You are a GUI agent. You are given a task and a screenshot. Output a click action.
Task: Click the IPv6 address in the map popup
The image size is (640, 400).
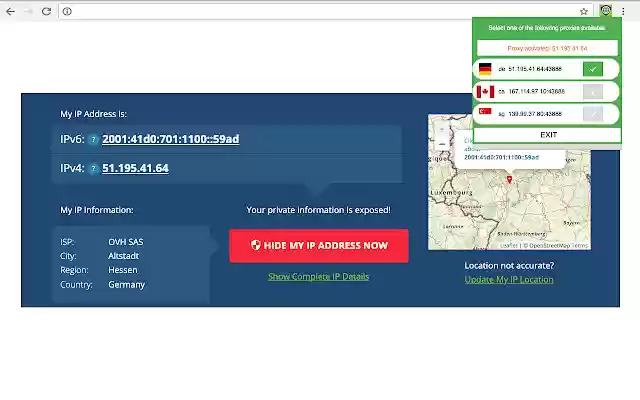pyautogui.click(x=501, y=157)
